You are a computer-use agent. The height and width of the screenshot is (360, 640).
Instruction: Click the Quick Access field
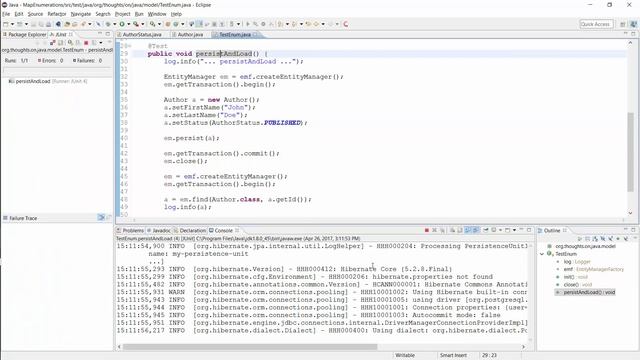coord(596,24)
